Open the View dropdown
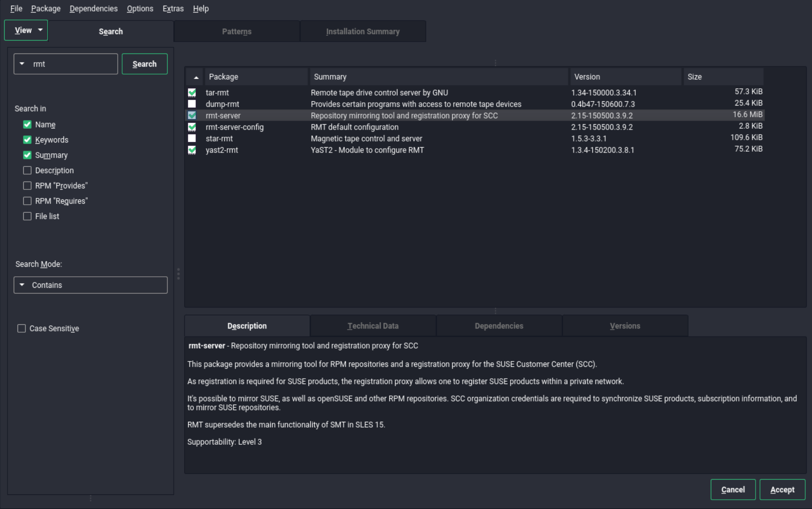 [x=26, y=30]
